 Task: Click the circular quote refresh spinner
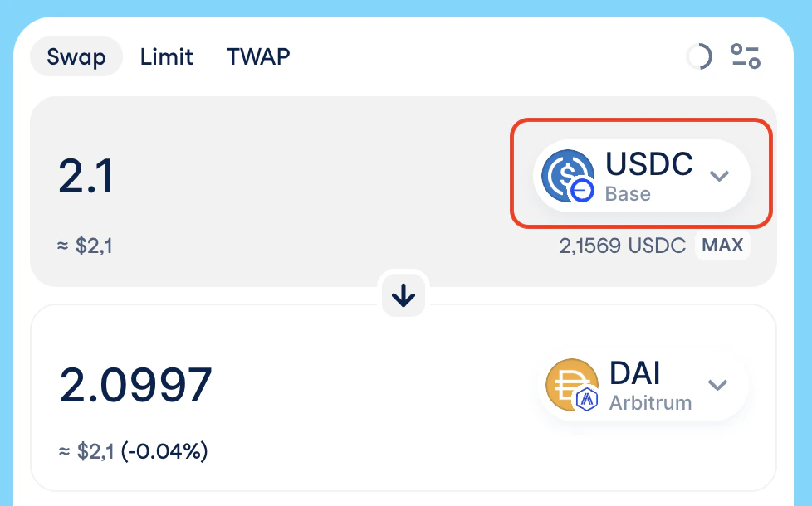click(x=699, y=56)
